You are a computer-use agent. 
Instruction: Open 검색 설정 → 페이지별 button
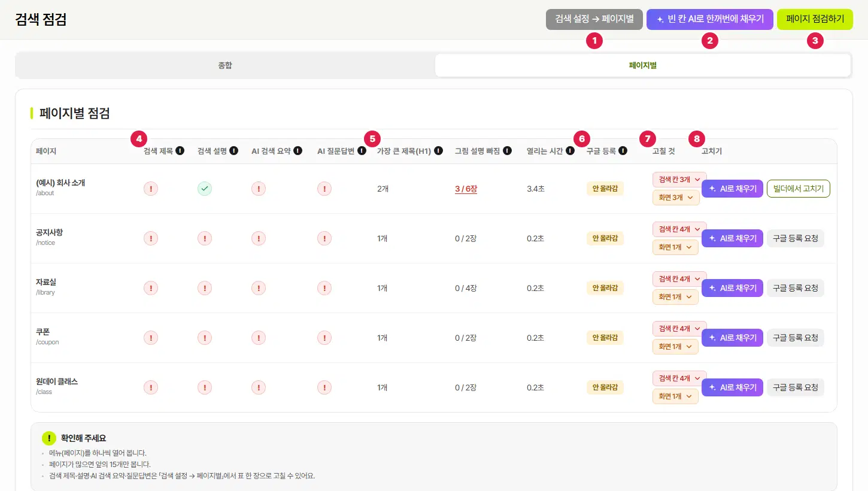[x=594, y=19]
